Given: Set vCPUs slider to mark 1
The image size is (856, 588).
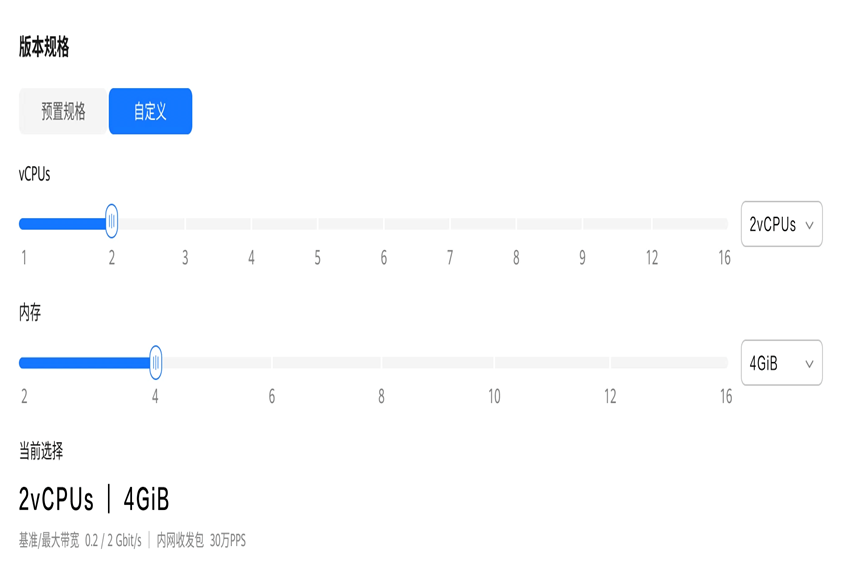Looking at the screenshot, I should [24, 223].
